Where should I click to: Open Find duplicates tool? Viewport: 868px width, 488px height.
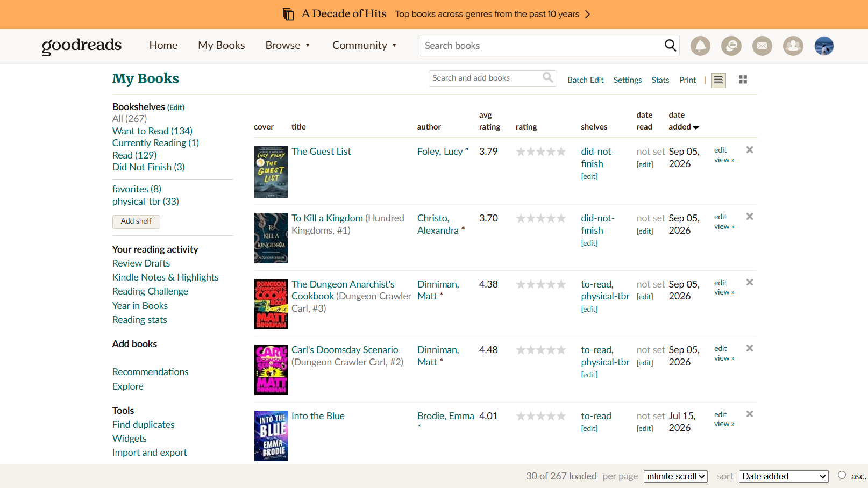point(144,425)
